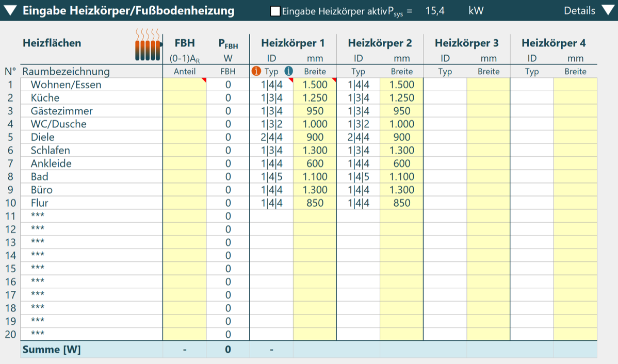Click the Heizflächen heading
618x364 pixels.
[x=52, y=43]
